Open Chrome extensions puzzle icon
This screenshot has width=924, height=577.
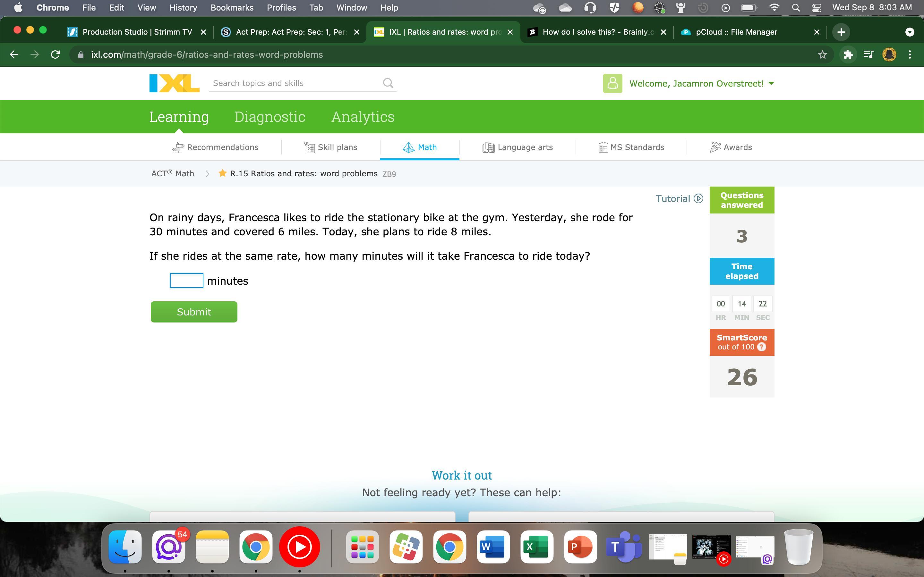848,54
